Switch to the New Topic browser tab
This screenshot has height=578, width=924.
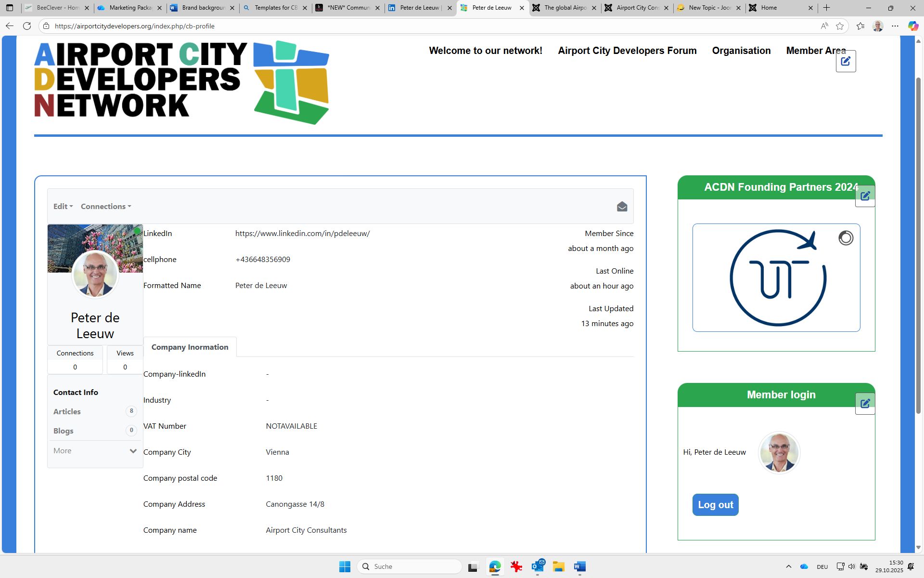point(709,8)
